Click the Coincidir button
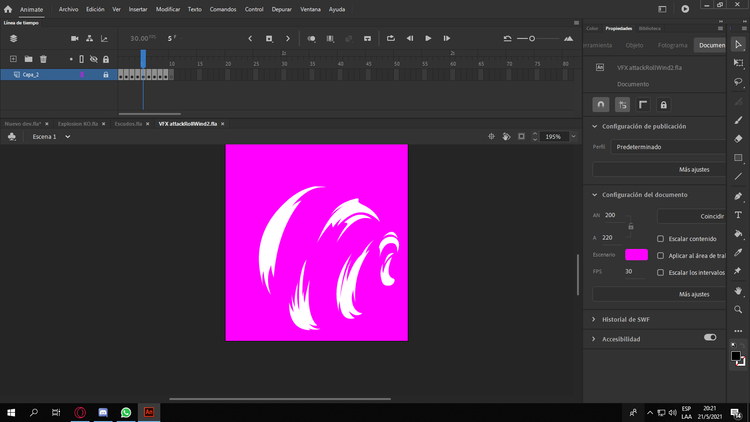The height and width of the screenshot is (422, 750). 692,216
